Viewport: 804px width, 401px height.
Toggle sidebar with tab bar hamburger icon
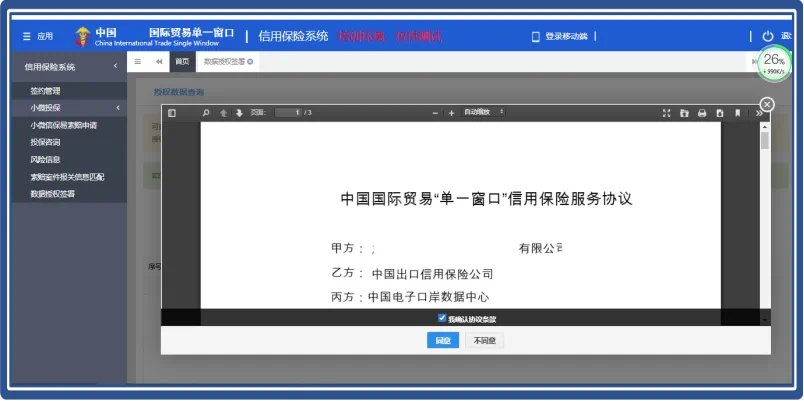click(137, 62)
